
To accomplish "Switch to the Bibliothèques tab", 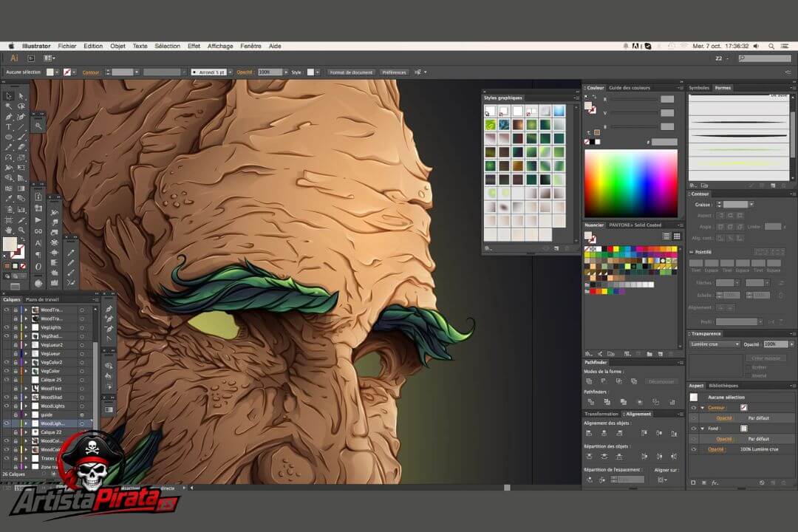I will (x=723, y=386).
